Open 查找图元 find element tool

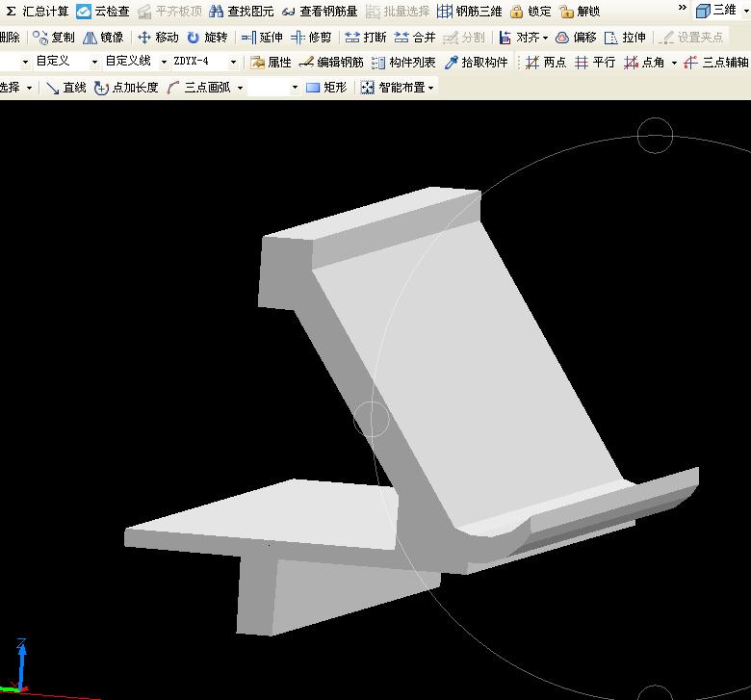(x=242, y=11)
